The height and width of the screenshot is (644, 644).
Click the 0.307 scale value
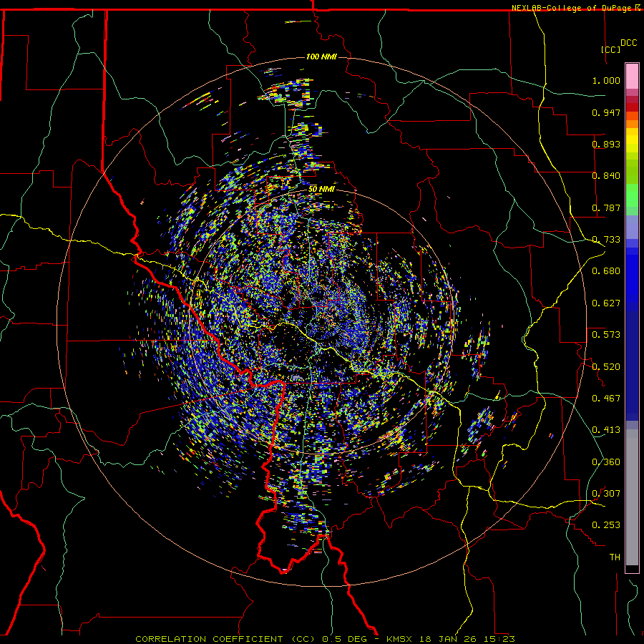click(606, 494)
